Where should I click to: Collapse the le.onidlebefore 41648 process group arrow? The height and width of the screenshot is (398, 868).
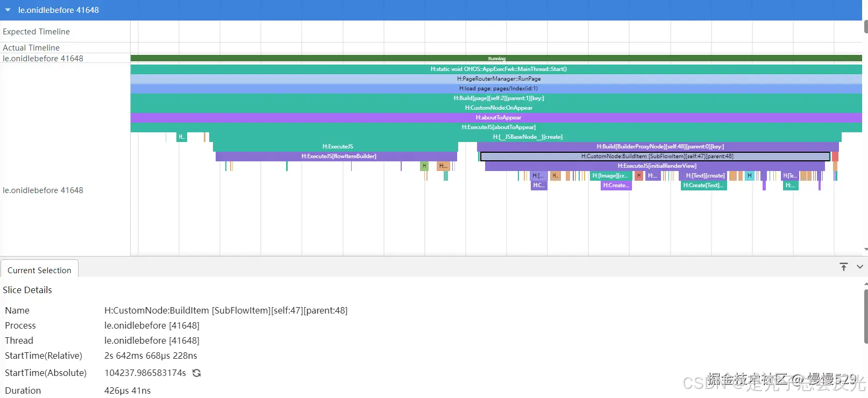click(x=8, y=10)
